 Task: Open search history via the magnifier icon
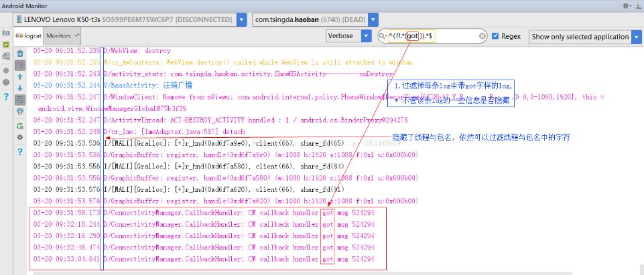[383, 36]
